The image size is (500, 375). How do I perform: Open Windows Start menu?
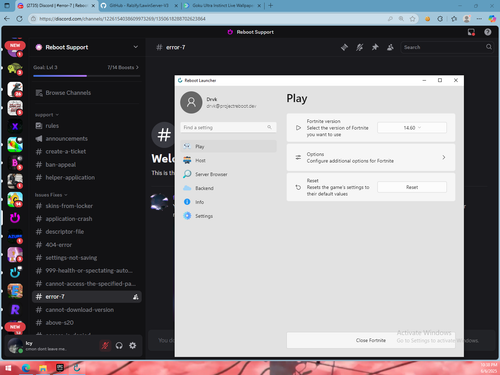8,368
